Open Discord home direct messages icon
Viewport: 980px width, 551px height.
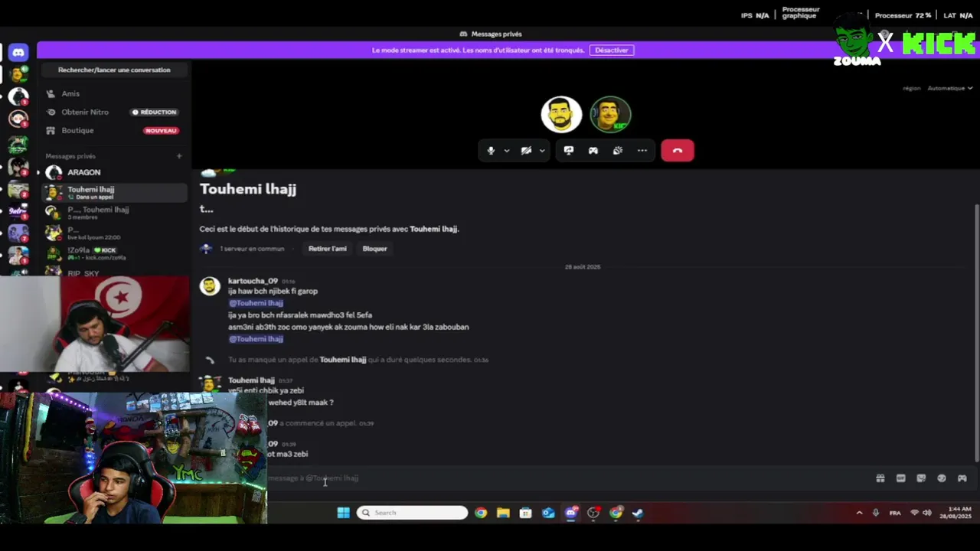pos(18,52)
